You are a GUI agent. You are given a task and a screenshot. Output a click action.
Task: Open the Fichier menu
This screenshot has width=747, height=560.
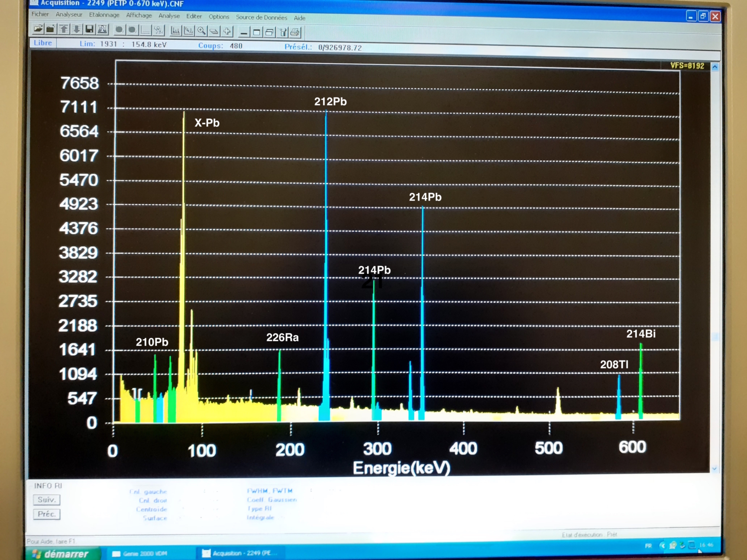(40, 14)
